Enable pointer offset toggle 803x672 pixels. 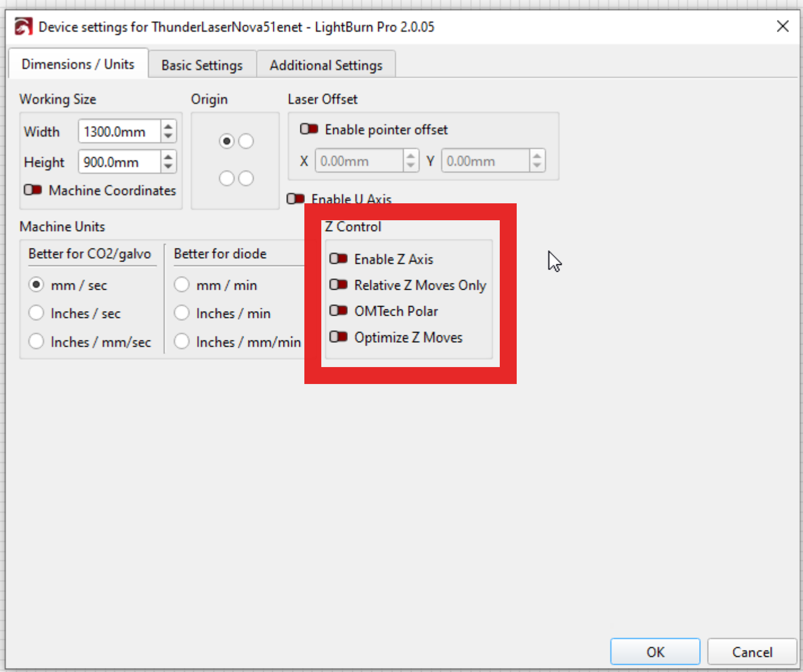(x=309, y=129)
